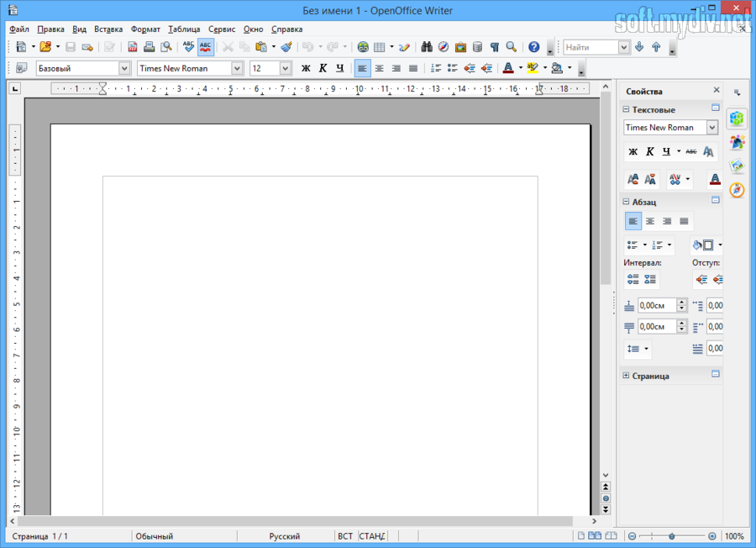This screenshot has width=756, height=548.
Task: Open the Вставка menu
Action: 108,29
